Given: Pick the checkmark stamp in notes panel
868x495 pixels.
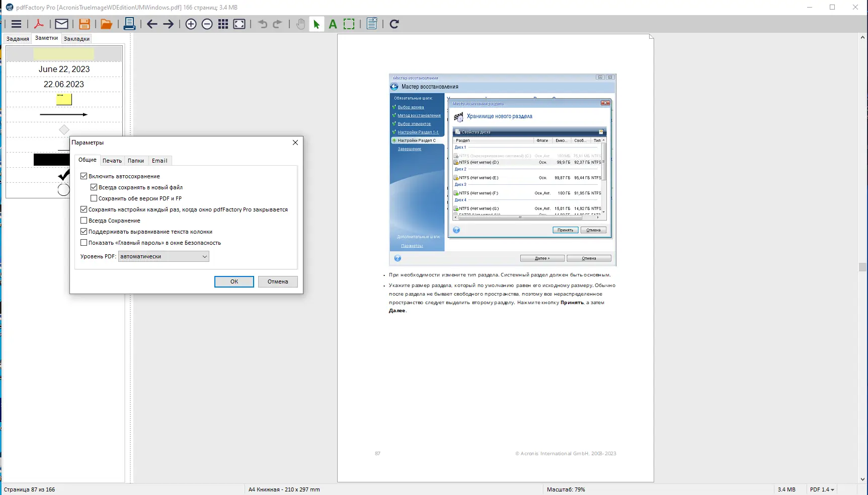Looking at the screenshot, I should pyautogui.click(x=64, y=175).
